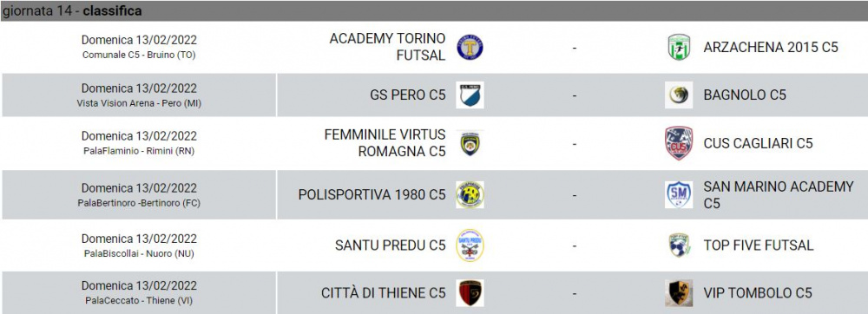Select the giornata 14 header bar
This screenshot has height=314, width=868.
(434, 10)
